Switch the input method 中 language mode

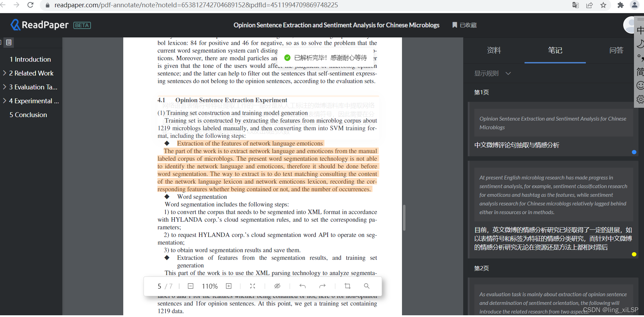pyautogui.click(x=640, y=30)
